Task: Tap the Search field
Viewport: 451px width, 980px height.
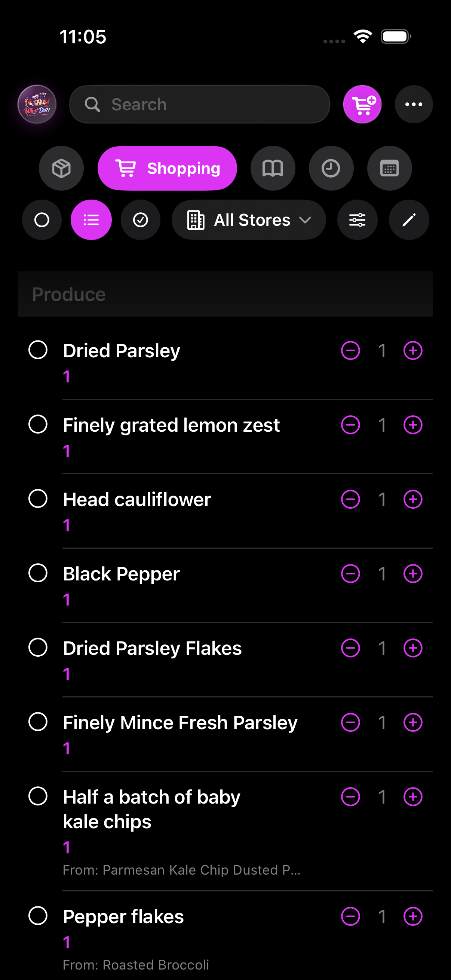Action: (x=199, y=104)
